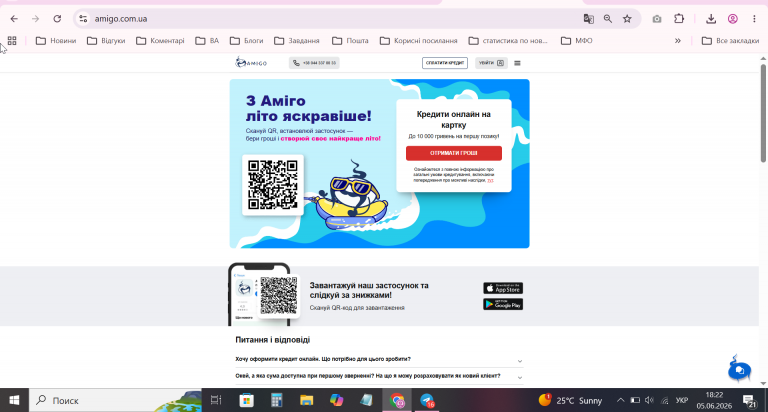Click the QR code on summer banner

coord(273,185)
